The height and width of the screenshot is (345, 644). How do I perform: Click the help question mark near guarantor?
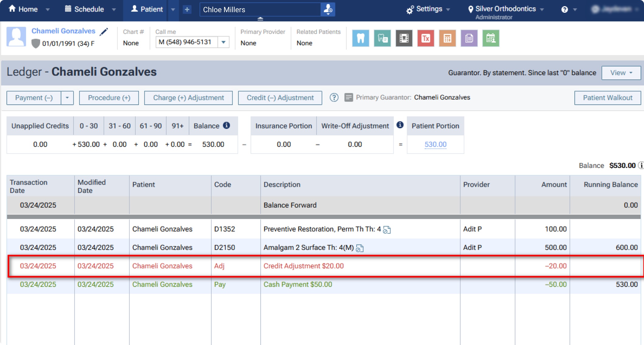click(334, 97)
